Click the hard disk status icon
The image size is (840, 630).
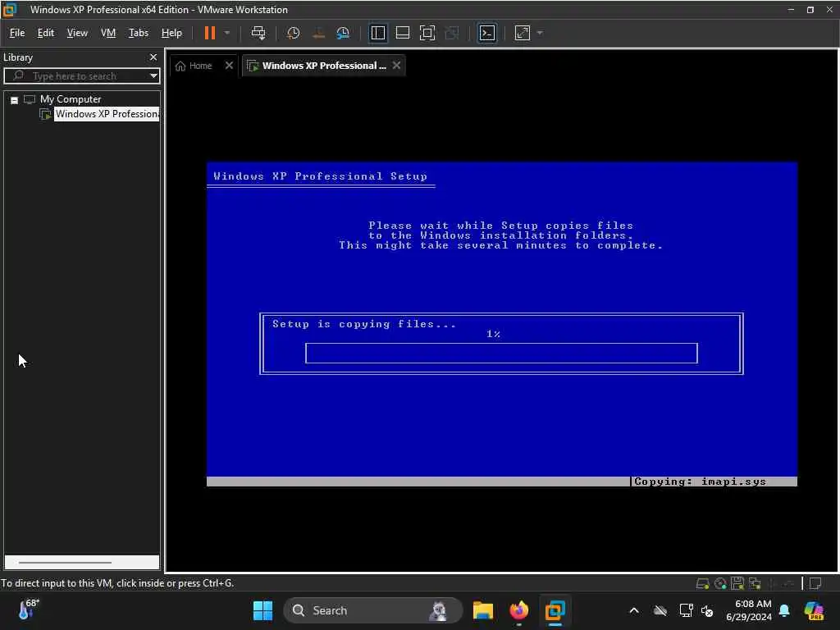tap(702, 583)
